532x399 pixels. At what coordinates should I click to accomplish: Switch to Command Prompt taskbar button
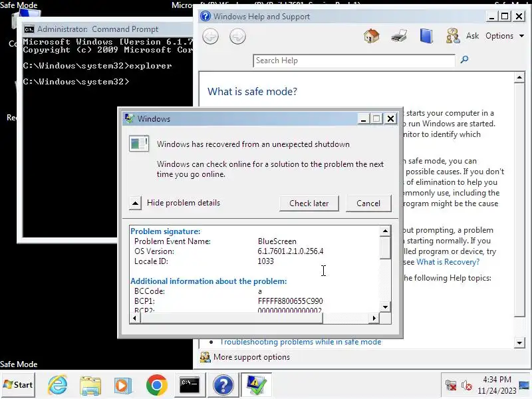tap(190, 385)
